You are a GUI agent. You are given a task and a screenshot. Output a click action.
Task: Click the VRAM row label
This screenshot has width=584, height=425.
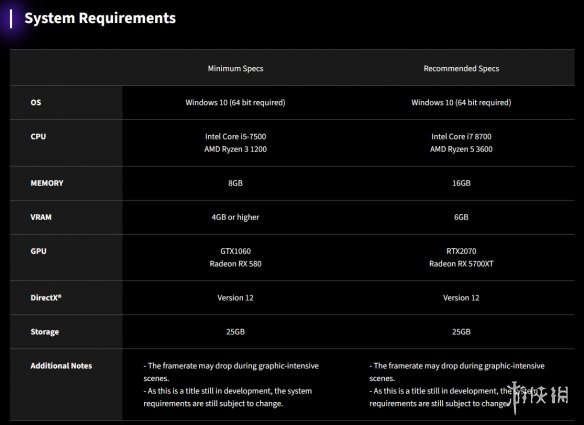tap(41, 217)
